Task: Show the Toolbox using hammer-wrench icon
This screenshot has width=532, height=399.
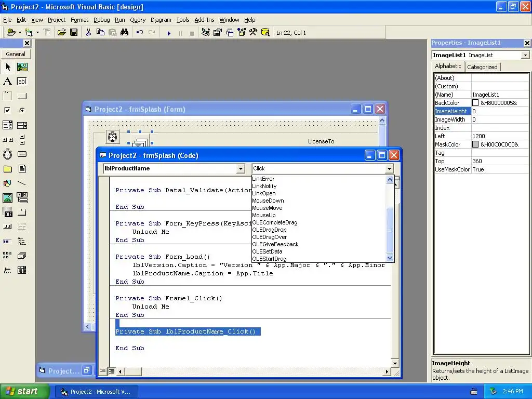Action: (254, 33)
